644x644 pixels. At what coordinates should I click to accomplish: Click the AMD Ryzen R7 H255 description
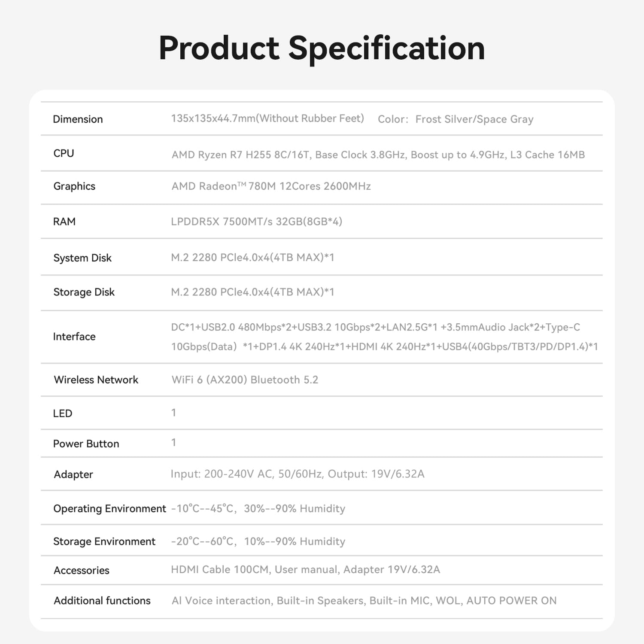[378, 155]
